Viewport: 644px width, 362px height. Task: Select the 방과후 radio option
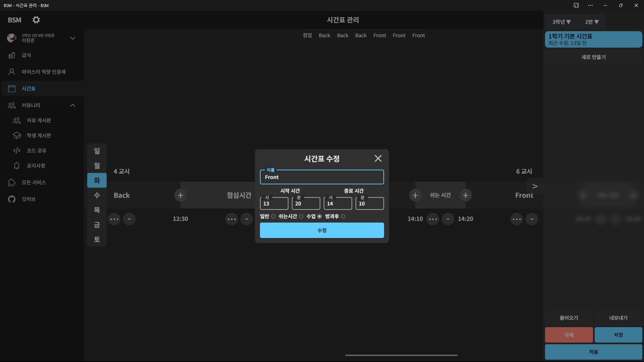[x=343, y=217]
